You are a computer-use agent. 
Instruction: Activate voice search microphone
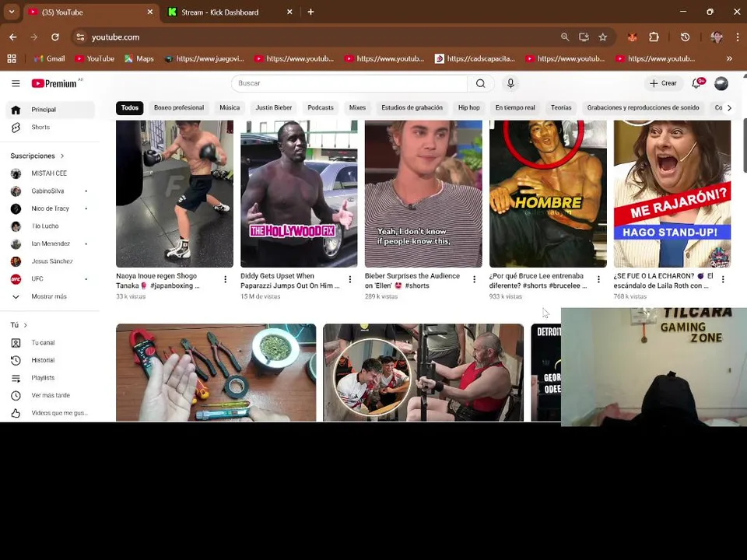point(510,83)
